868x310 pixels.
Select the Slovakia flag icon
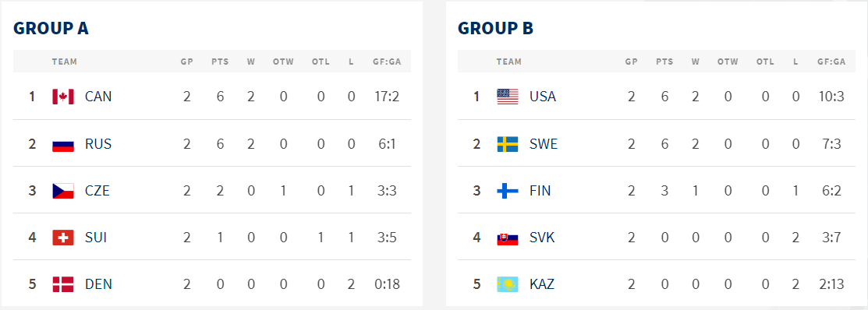[x=508, y=238]
